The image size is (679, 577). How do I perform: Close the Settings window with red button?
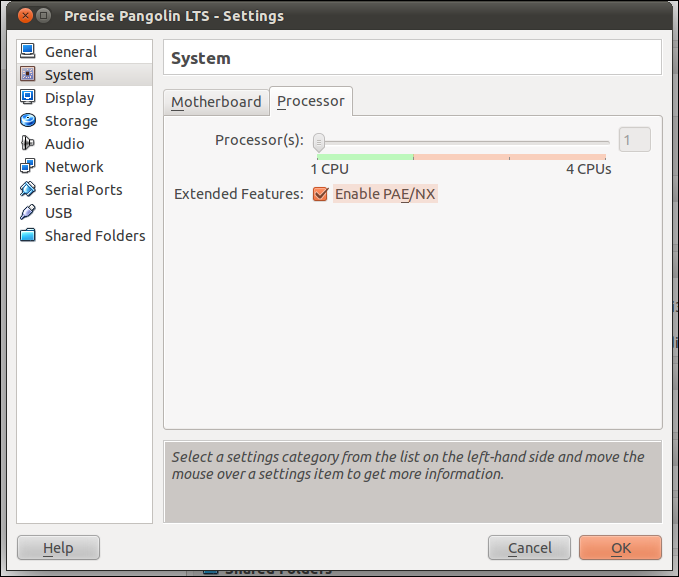pos(26,16)
